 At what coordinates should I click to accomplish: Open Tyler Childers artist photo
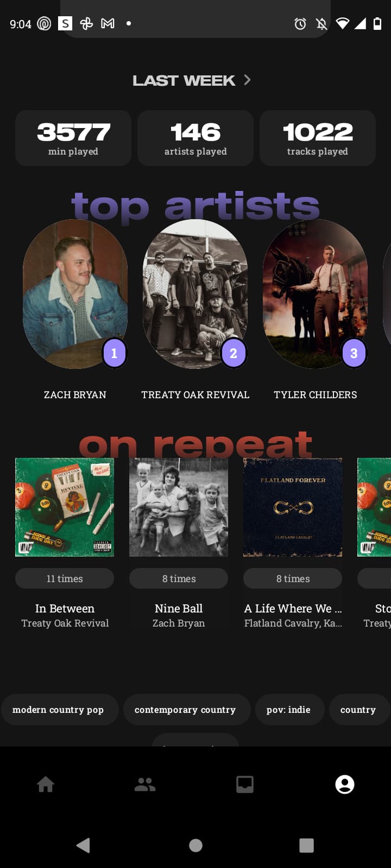tap(316, 294)
